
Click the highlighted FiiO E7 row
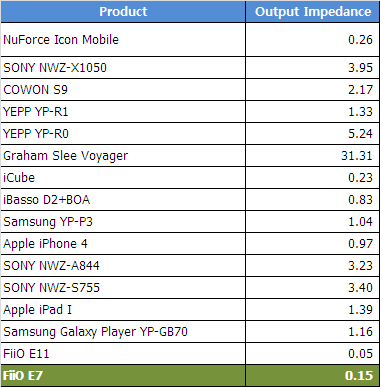[190, 376]
